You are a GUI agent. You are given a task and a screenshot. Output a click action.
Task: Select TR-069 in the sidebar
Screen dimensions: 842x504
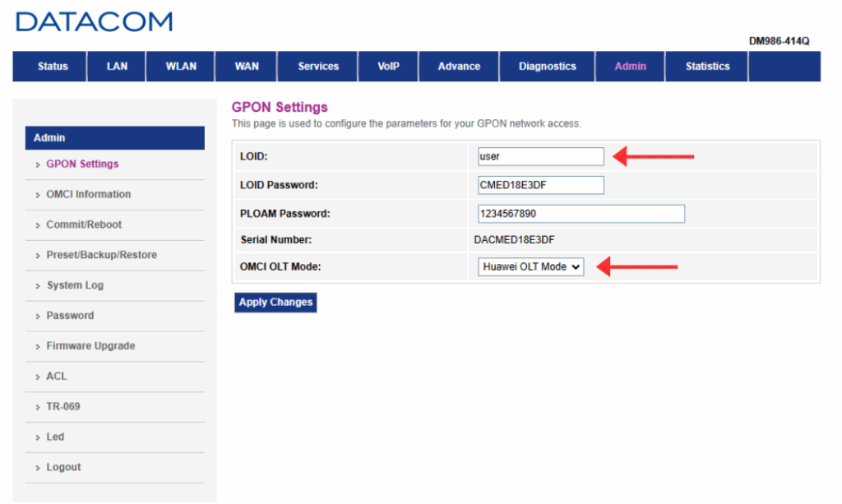pos(63,407)
